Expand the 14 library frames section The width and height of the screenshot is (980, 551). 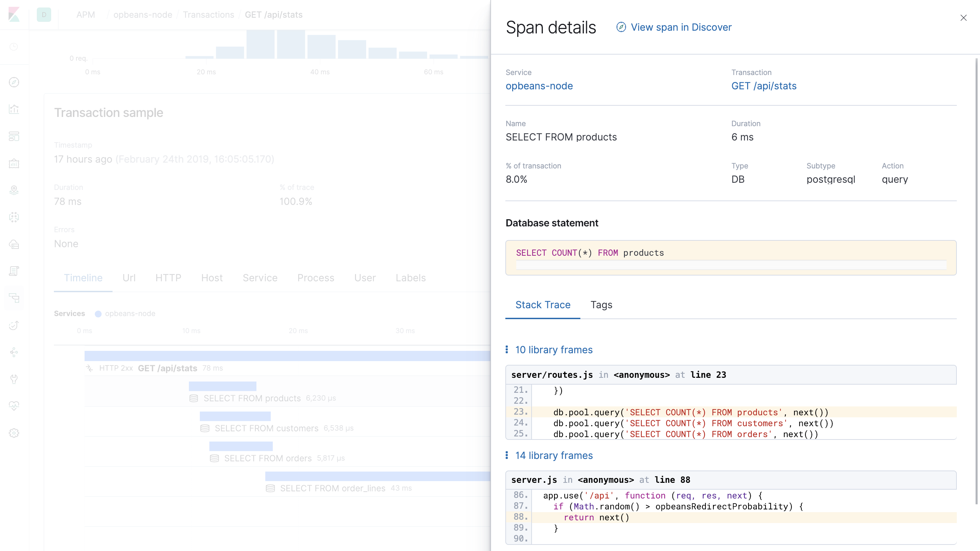point(553,456)
